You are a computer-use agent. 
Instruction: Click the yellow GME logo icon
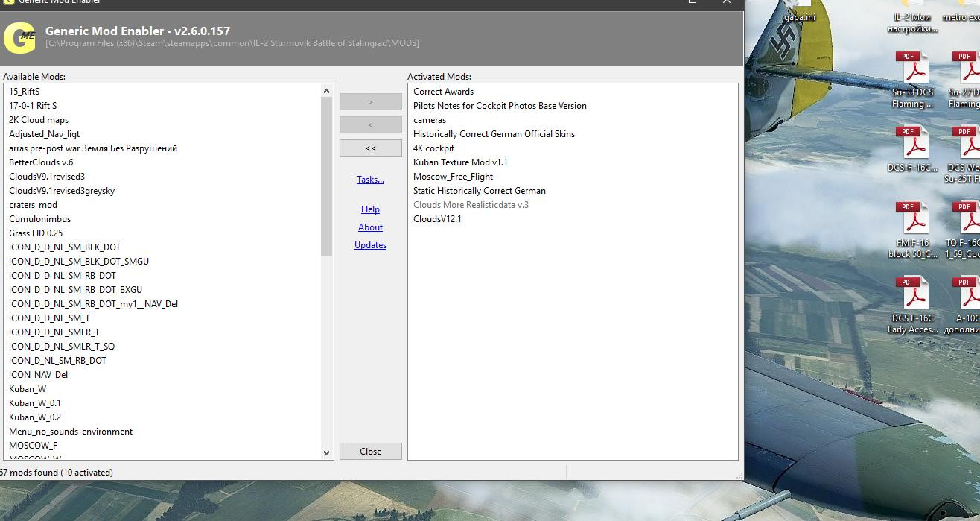click(x=19, y=38)
